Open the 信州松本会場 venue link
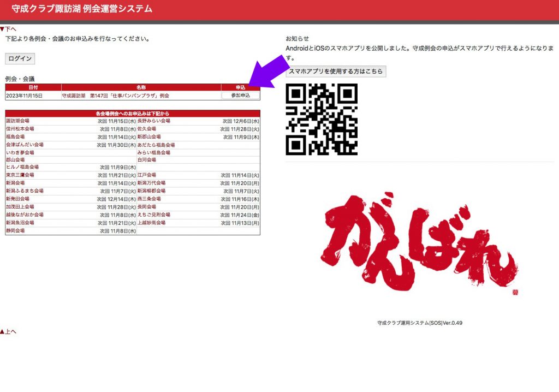The height and width of the screenshot is (392, 559). coord(20,129)
